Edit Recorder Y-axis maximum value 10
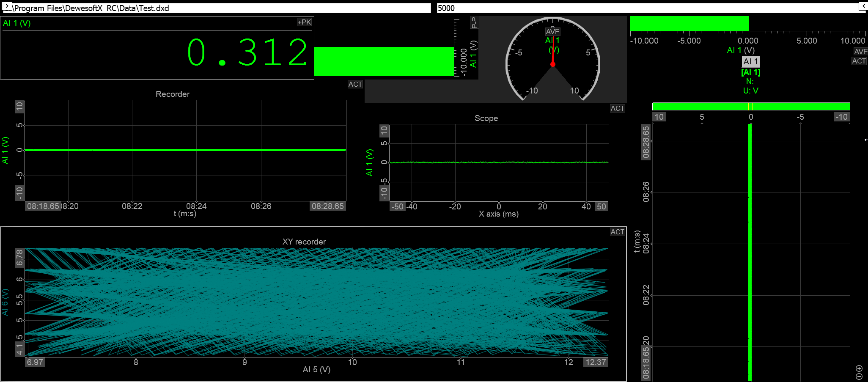The height and width of the screenshot is (382, 868). tap(19, 107)
